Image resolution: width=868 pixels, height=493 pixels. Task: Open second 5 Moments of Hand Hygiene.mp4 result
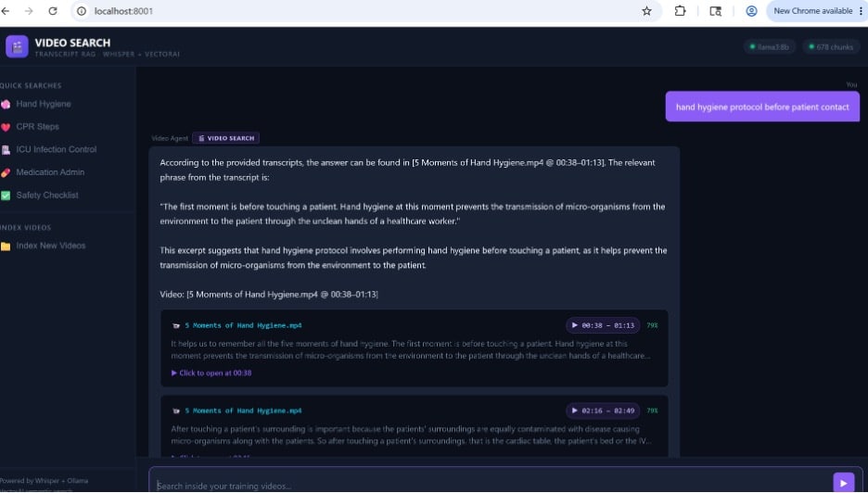tap(243, 411)
